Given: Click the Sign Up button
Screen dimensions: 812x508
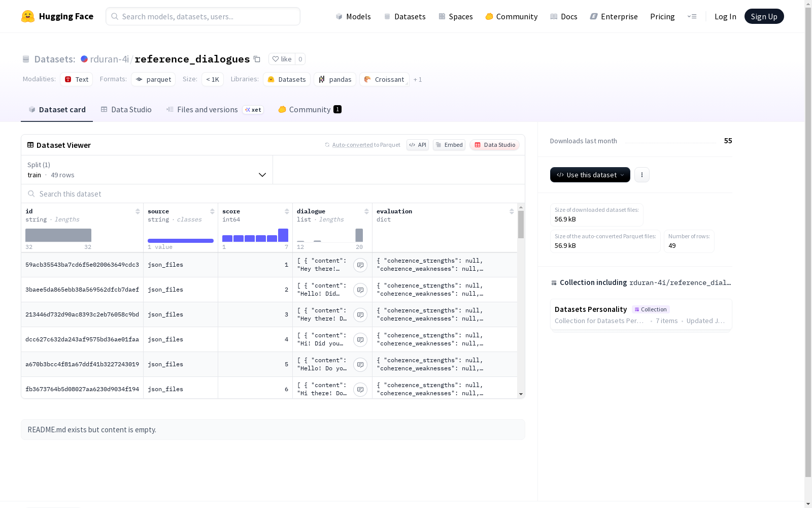Looking at the screenshot, I should (764, 16).
